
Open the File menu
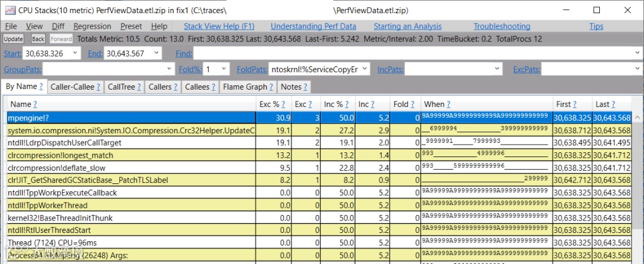point(11,26)
